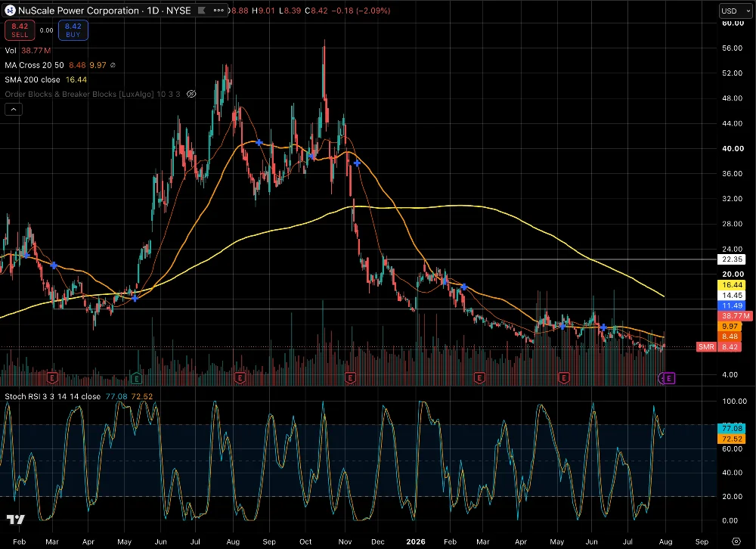Click the red SMR ticker tag on the axis

pyautogui.click(x=706, y=347)
